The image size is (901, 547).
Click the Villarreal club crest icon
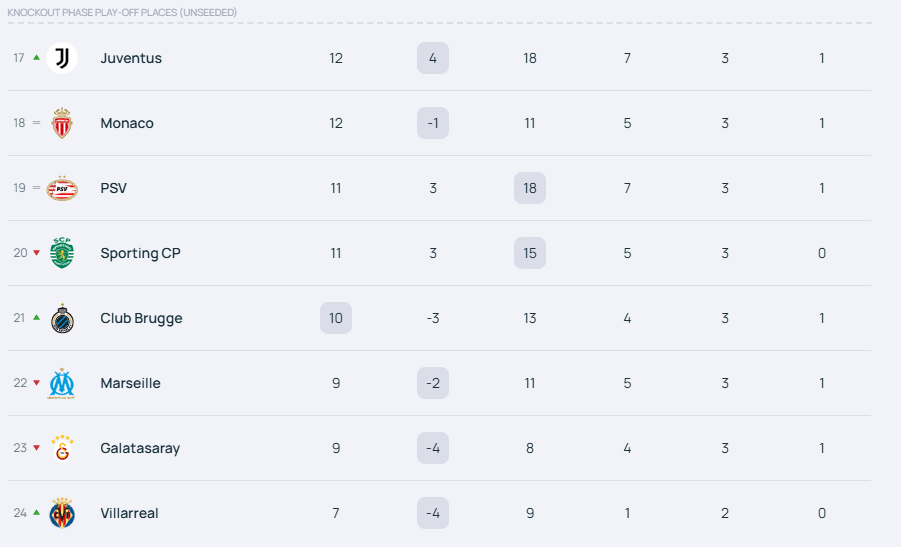tap(62, 513)
